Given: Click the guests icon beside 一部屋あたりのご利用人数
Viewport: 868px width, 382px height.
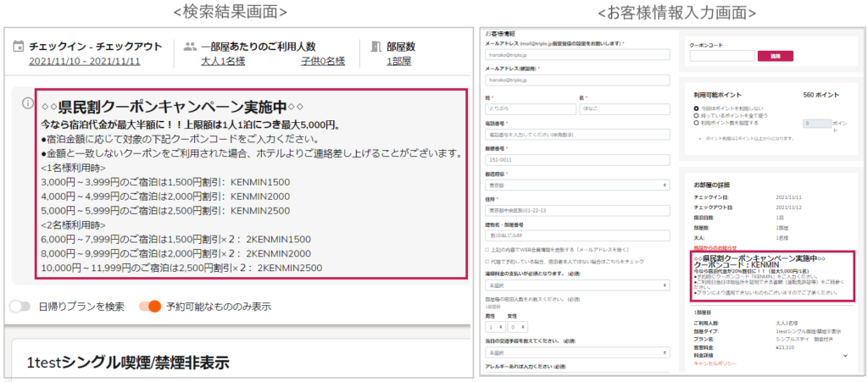Looking at the screenshot, I should pyautogui.click(x=190, y=47).
